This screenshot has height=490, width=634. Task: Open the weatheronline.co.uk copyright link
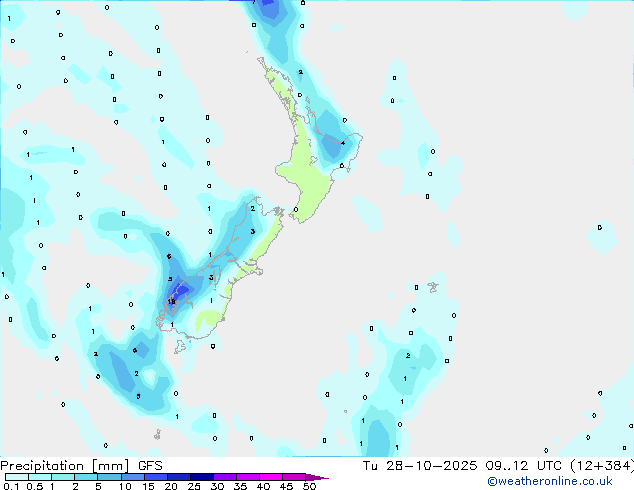point(550,481)
